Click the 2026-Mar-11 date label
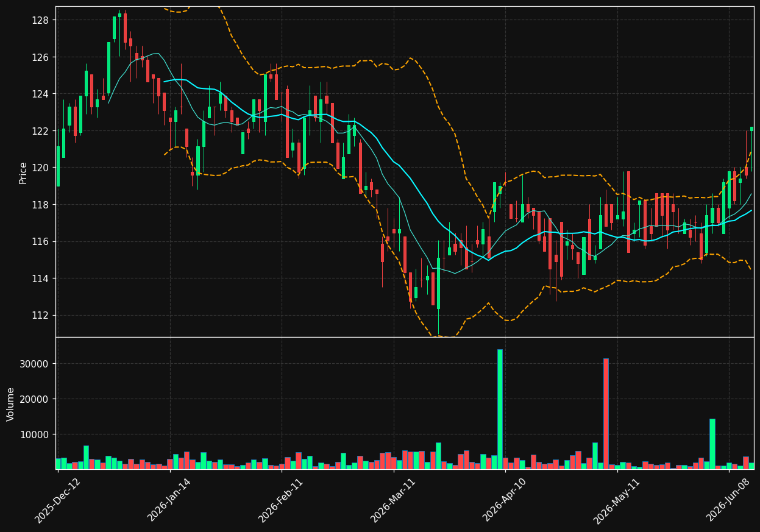760x532 pixels. click(x=393, y=500)
